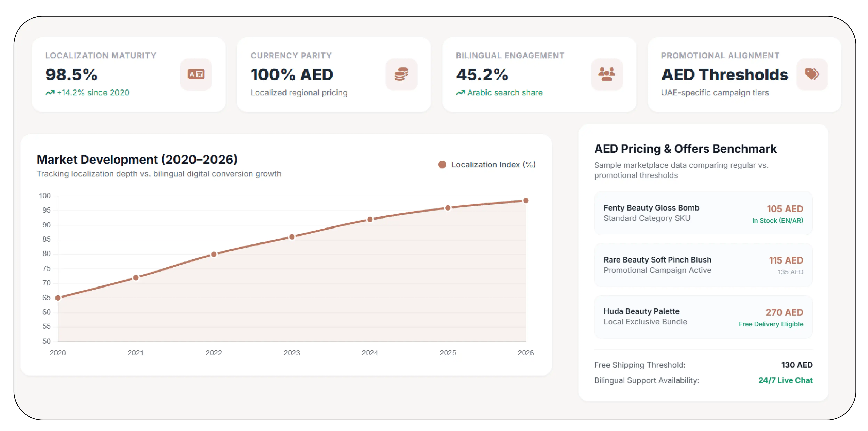Screen dimensions: 868x431
Task: Click the UAE-specific campaign tiers text
Action: click(715, 93)
